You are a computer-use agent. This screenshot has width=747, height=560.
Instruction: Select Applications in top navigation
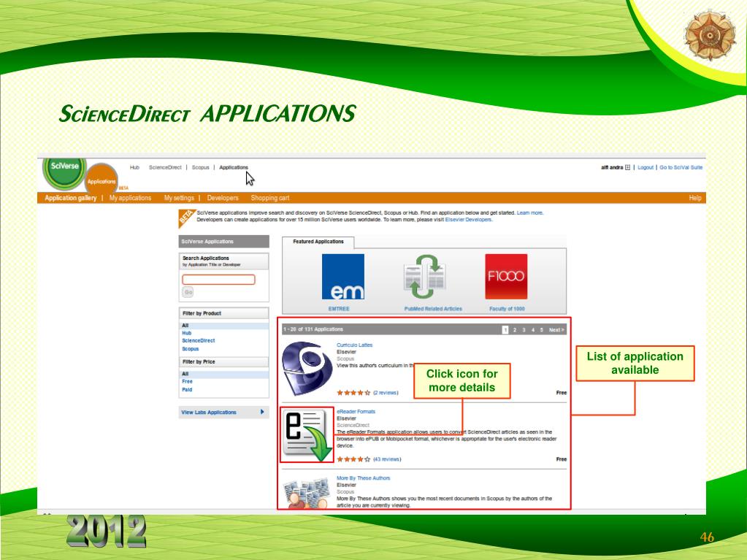click(234, 168)
